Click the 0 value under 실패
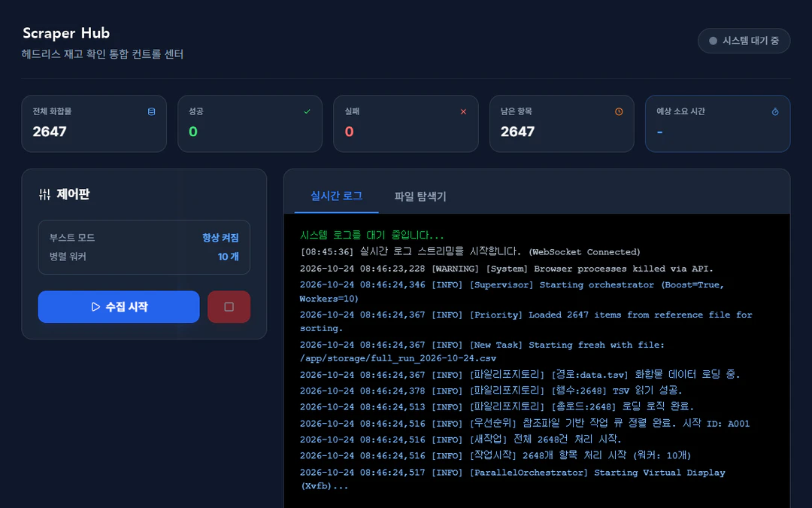812x508 pixels. point(349,132)
